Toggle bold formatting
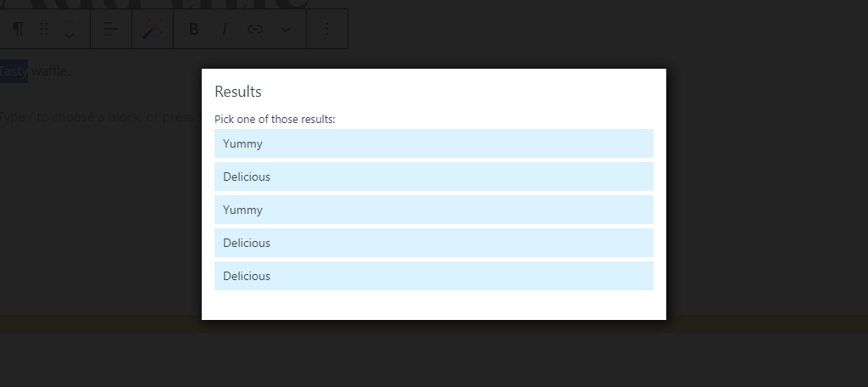This screenshot has height=387, width=868. pos(194,29)
